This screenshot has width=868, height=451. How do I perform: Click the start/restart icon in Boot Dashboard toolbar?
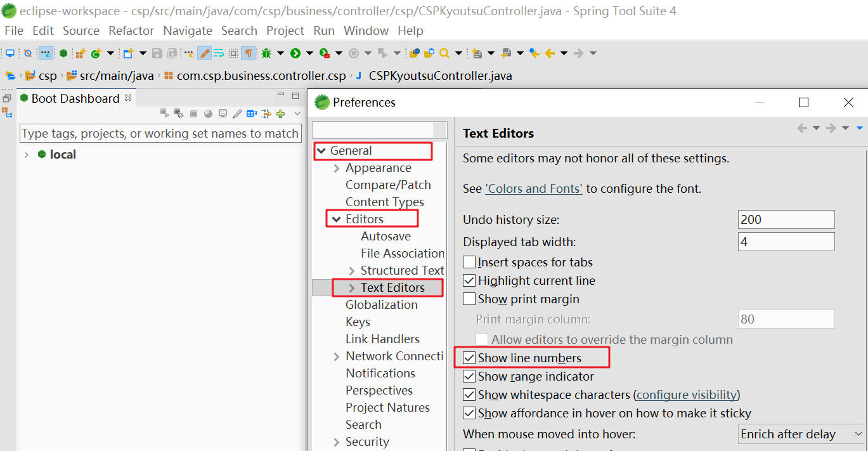coord(165,114)
